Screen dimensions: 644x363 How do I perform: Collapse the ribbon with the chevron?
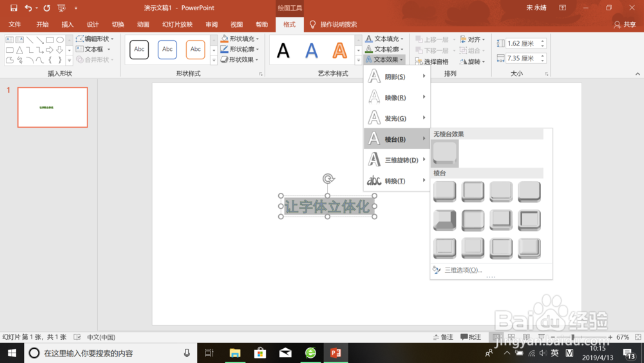[638, 74]
